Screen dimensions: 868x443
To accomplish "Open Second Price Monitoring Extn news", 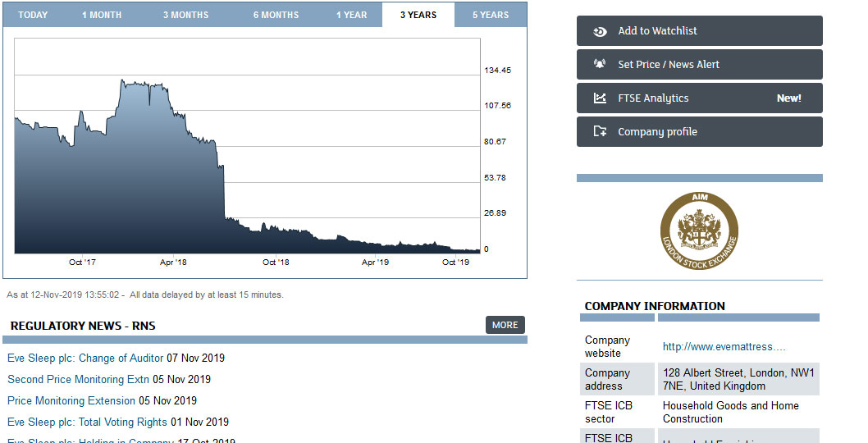I will point(78,379).
